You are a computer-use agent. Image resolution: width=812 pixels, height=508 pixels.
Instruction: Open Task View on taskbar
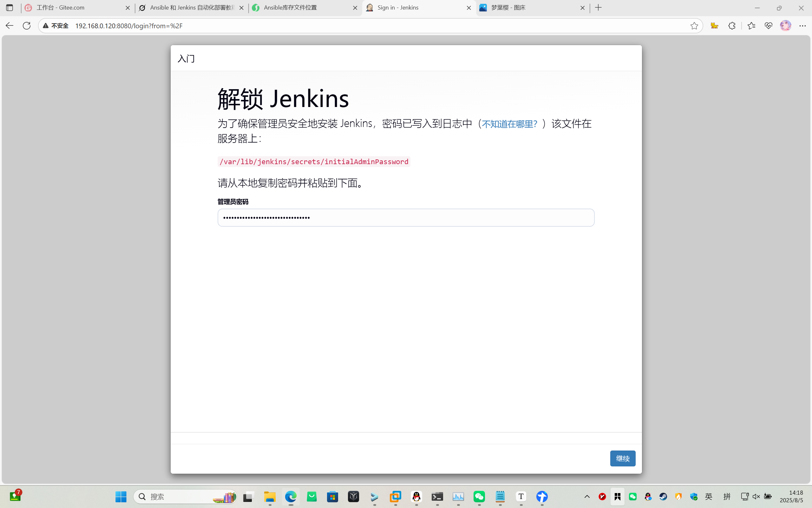pyautogui.click(x=249, y=497)
